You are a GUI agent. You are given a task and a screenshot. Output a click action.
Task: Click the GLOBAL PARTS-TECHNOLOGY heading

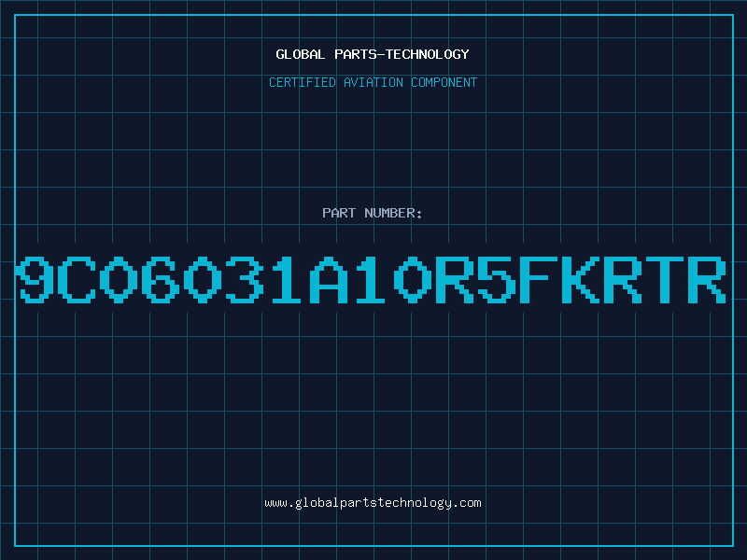[373, 54]
